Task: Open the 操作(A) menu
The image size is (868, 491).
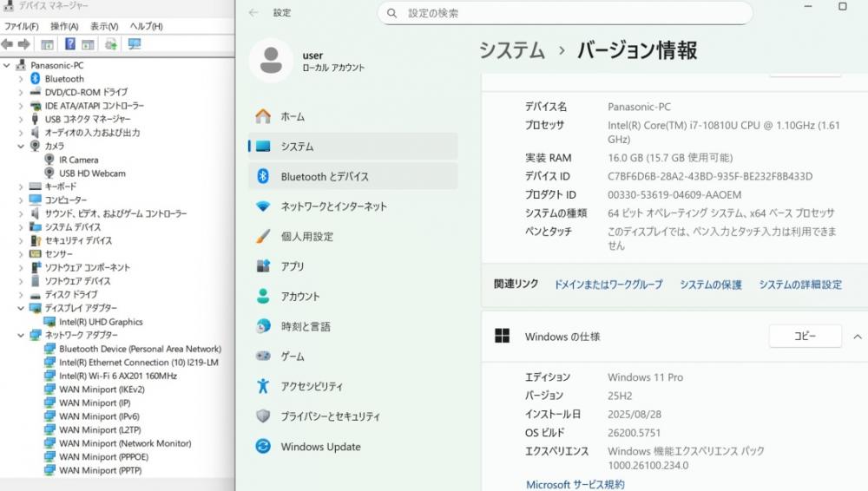Action: 63,26
